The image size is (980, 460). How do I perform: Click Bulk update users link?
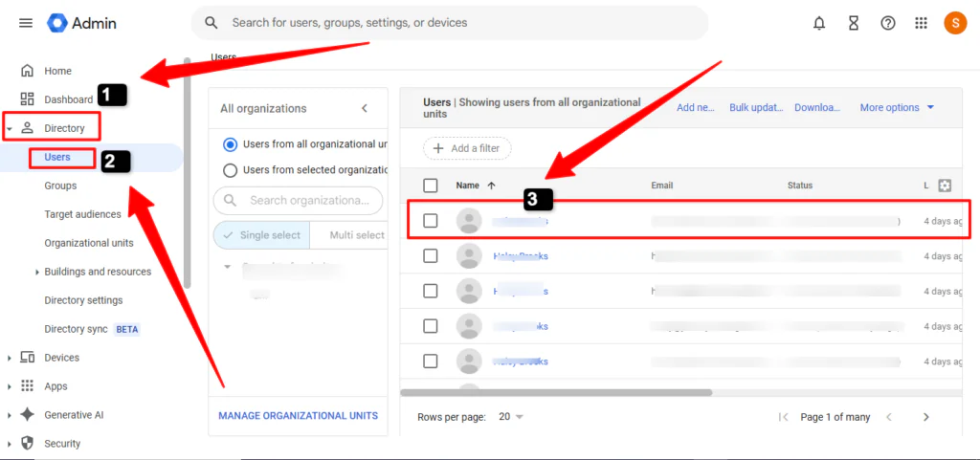coord(756,107)
